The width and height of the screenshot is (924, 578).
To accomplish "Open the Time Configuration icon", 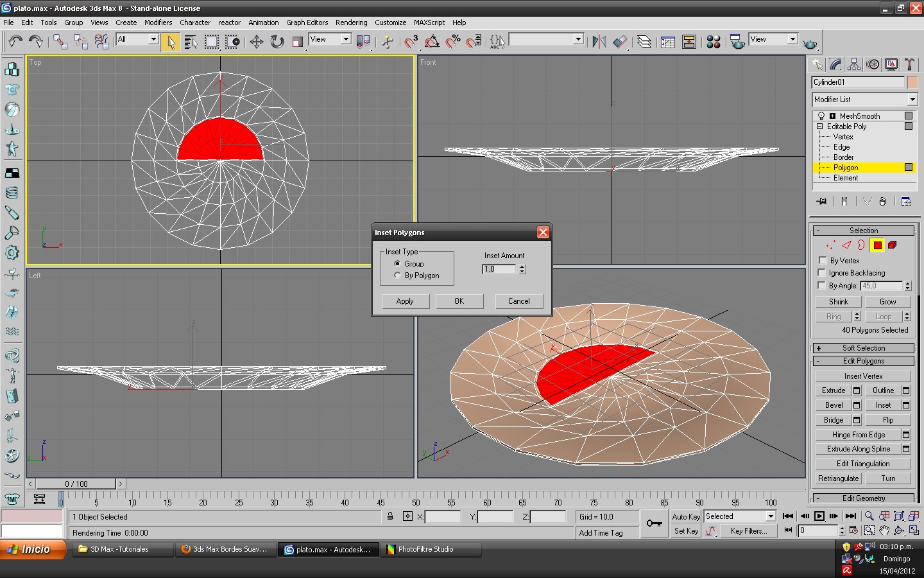I will tap(853, 530).
